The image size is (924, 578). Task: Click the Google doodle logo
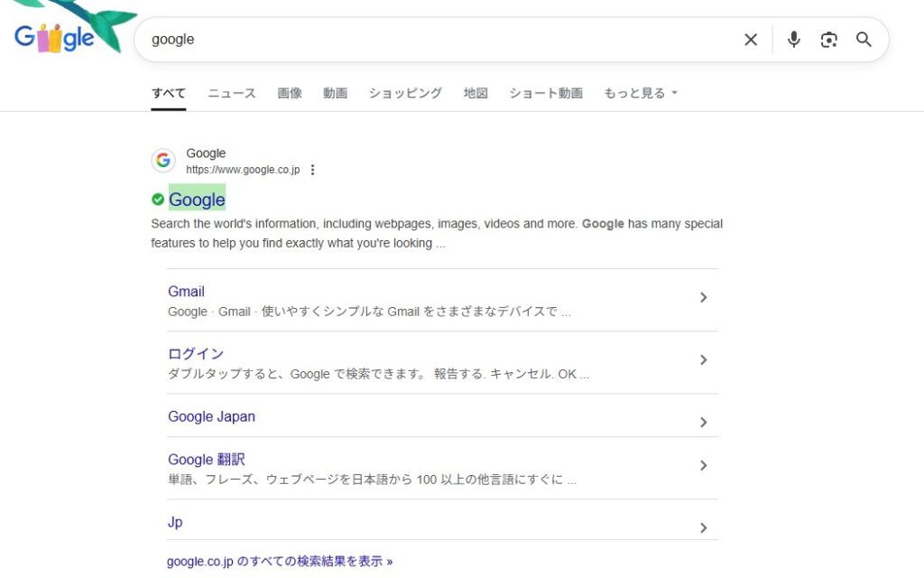(54, 38)
